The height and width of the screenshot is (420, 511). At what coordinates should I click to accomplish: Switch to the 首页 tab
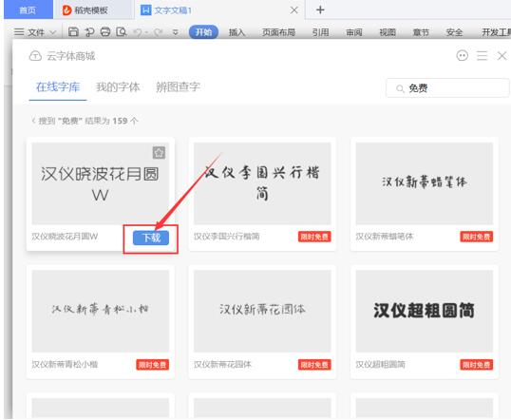pos(28,10)
